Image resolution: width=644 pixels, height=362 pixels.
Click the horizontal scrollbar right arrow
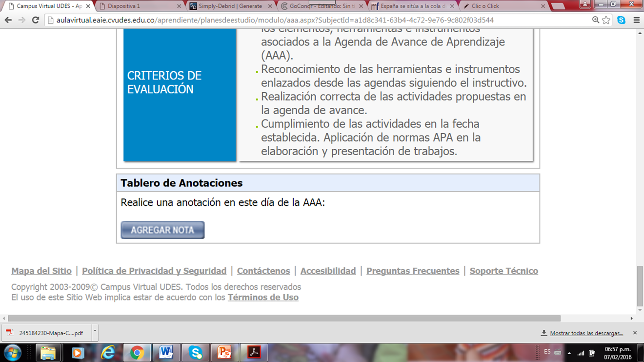631,319
